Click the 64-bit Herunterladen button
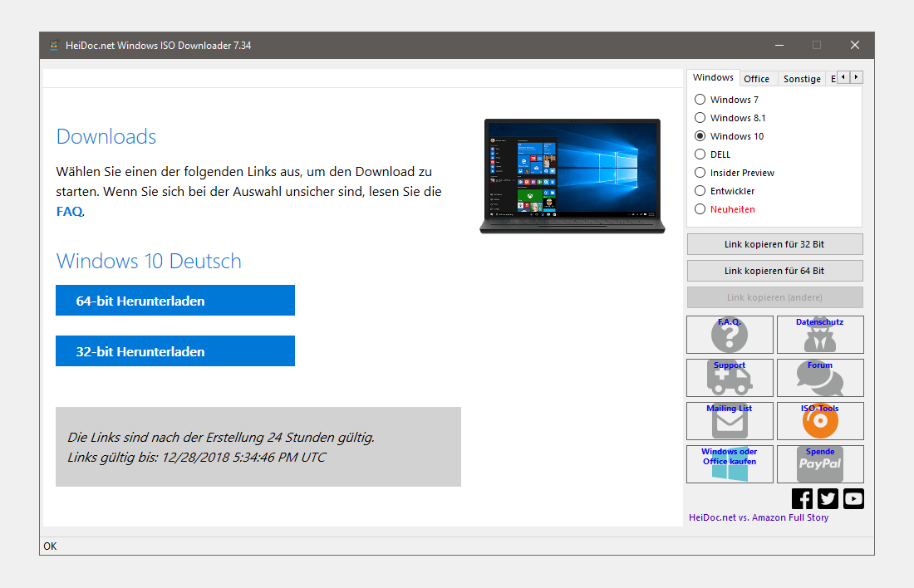The height and width of the screenshot is (588, 914). 175,301
